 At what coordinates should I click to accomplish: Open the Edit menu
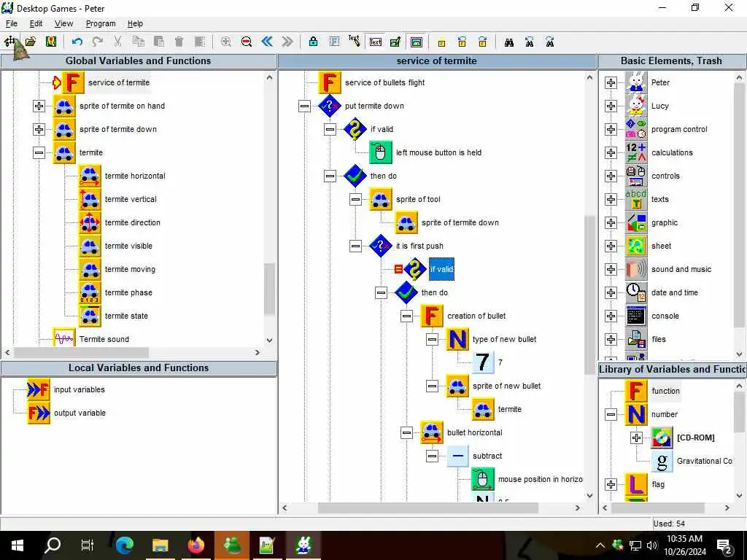36,23
